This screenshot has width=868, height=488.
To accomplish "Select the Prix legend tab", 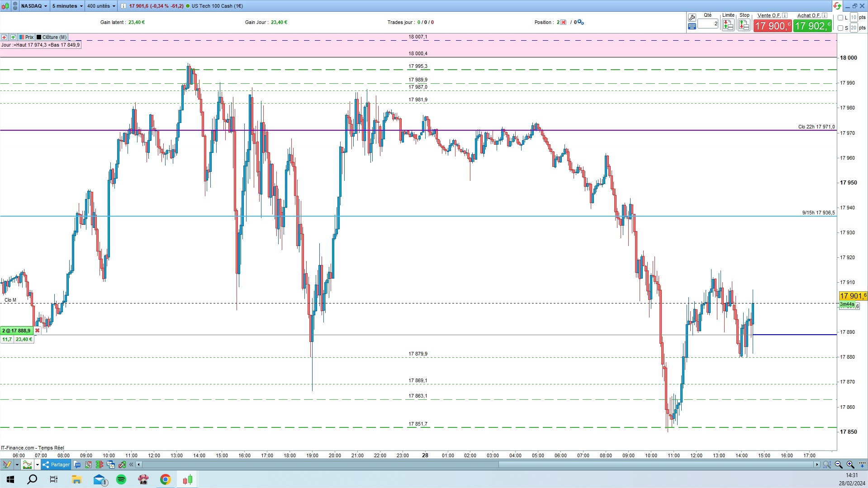I will [26, 37].
